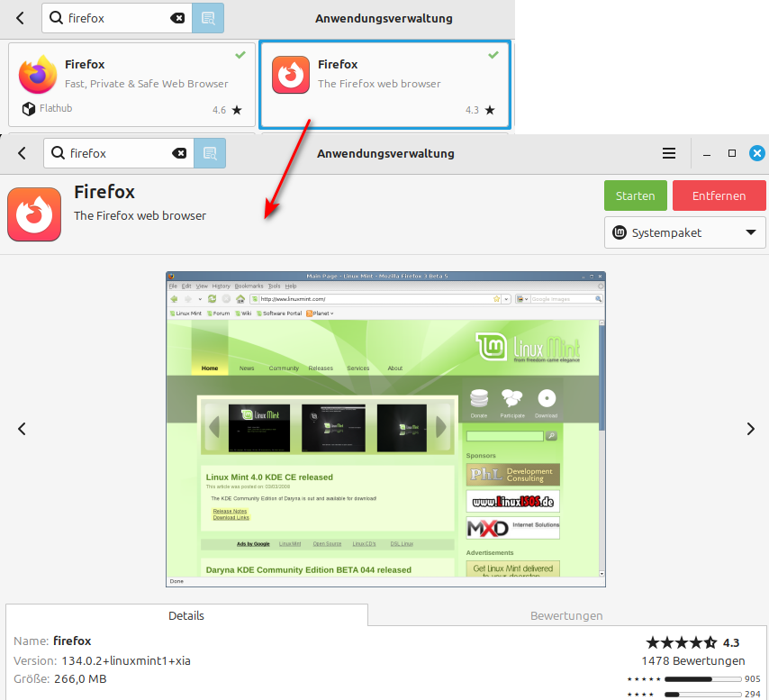
Task: Remove Firefox with the Entfernen button
Action: pos(719,195)
